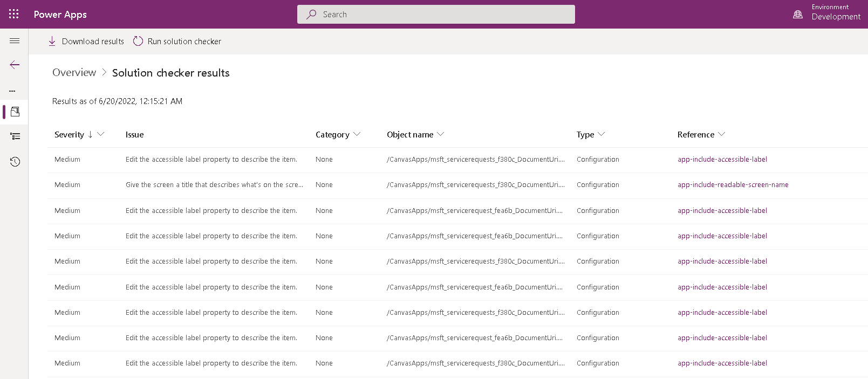Viewport: 868px width, 379px height.
Task: Click 'Results as of 6/20/2022' text
Action: click(x=117, y=101)
